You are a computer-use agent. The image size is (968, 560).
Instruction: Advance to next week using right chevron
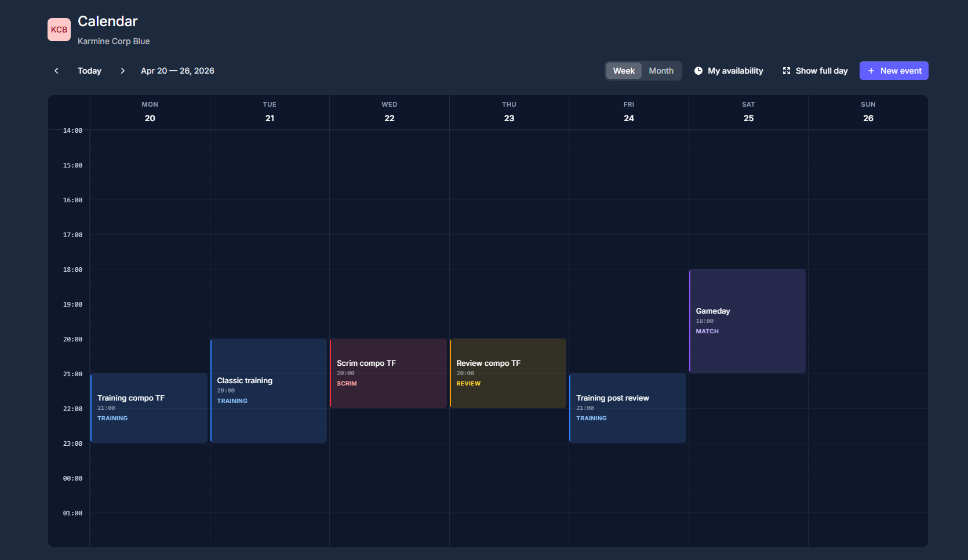[122, 70]
